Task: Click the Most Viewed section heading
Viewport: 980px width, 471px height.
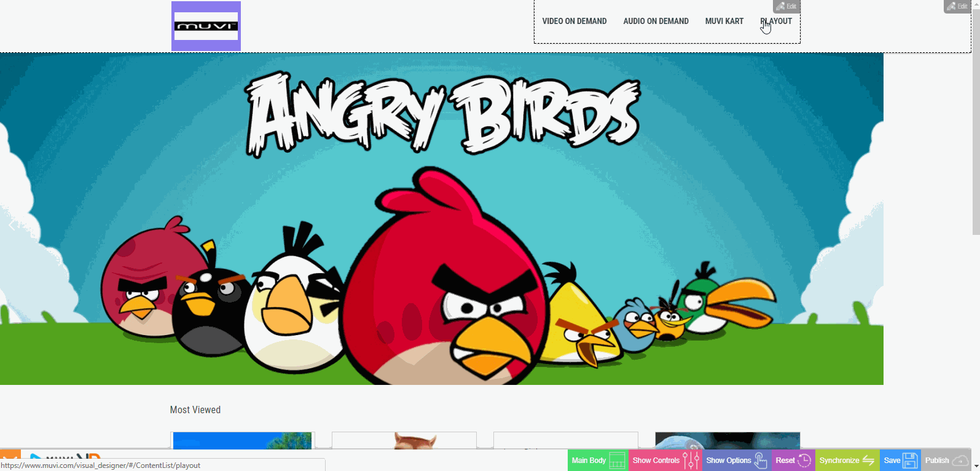Action: [x=195, y=410]
